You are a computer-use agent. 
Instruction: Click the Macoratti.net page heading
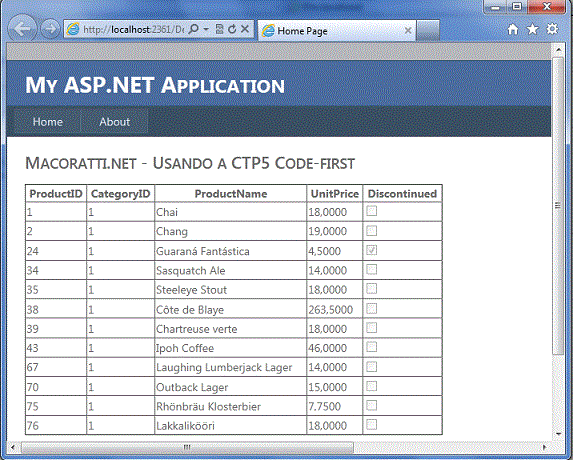pyautogui.click(x=190, y=163)
